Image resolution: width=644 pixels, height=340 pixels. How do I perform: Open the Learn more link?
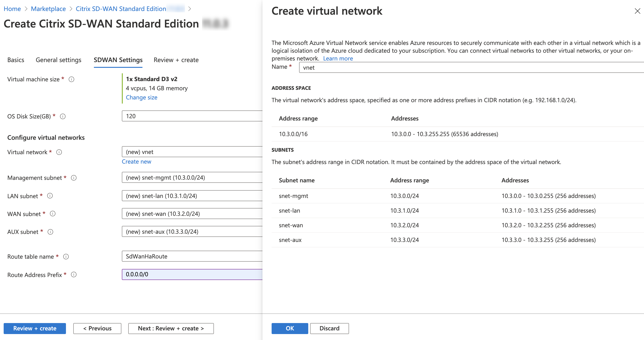[x=338, y=59]
